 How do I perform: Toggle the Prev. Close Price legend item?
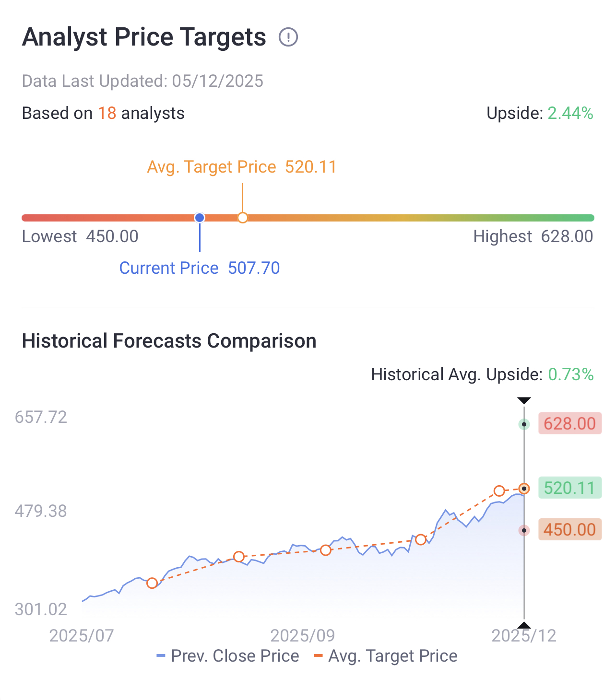228,656
